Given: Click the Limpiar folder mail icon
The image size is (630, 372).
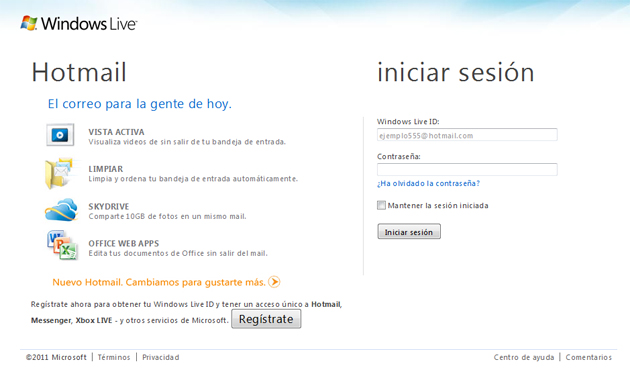Looking at the screenshot, I should (x=61, y=173).
